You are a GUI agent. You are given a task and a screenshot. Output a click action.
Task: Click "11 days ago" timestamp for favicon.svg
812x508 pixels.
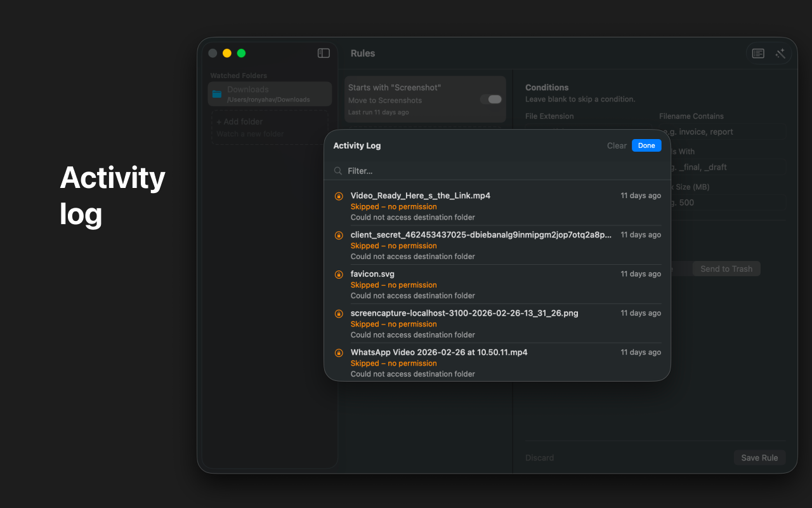coord(641,274)
